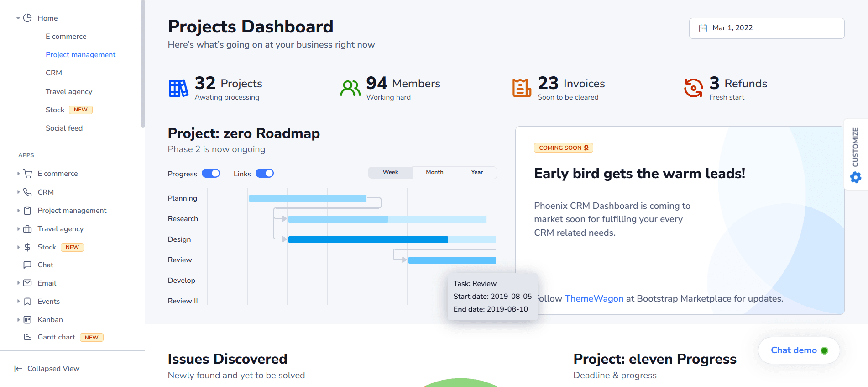Image resolution: width=868 pixels, height=387 pixels.
Task: Click the green people icon beside 94 Members
Action: [x=350, y=88]
